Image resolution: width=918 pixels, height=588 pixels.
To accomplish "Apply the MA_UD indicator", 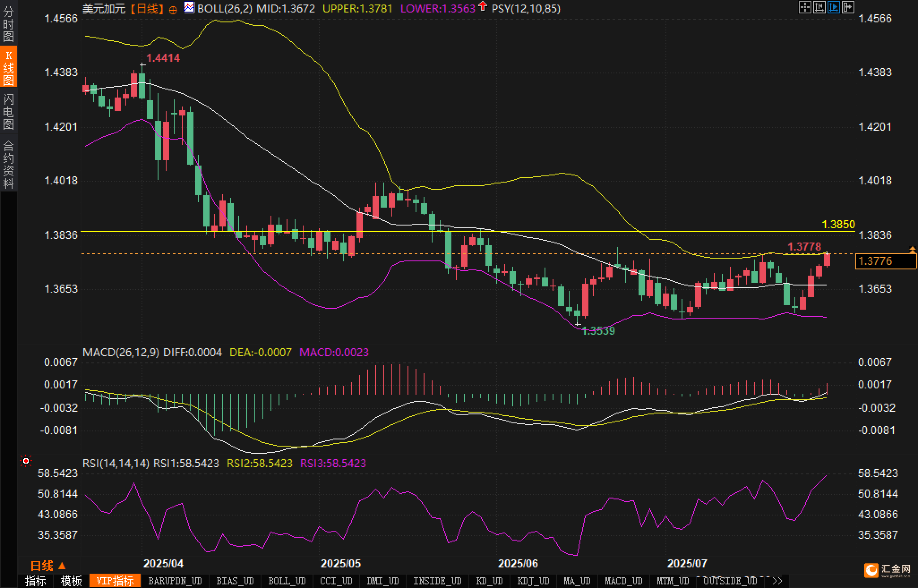I will pos(577,581).
